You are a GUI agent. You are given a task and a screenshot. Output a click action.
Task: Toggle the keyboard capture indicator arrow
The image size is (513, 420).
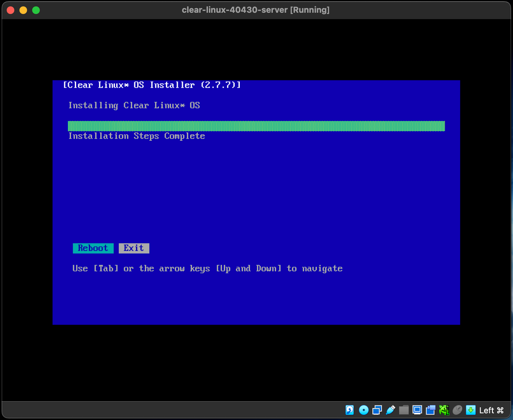tap(470, 410)
